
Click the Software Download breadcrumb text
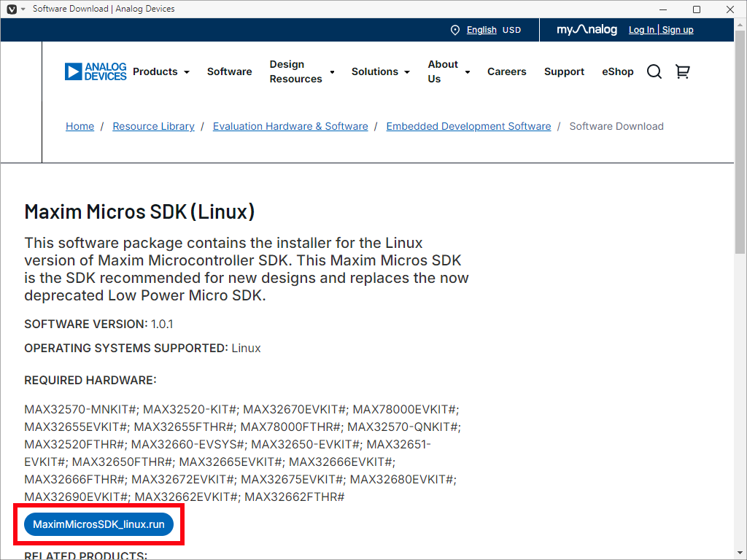[x=616, y=126]
